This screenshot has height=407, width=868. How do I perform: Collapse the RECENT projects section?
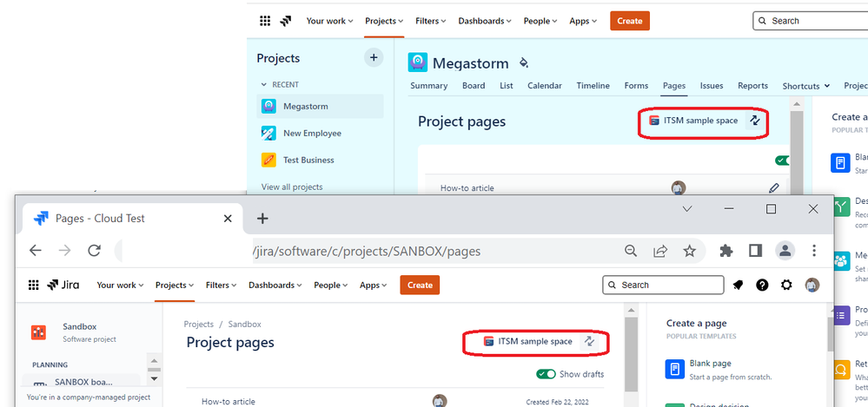[x=264, y=84]
